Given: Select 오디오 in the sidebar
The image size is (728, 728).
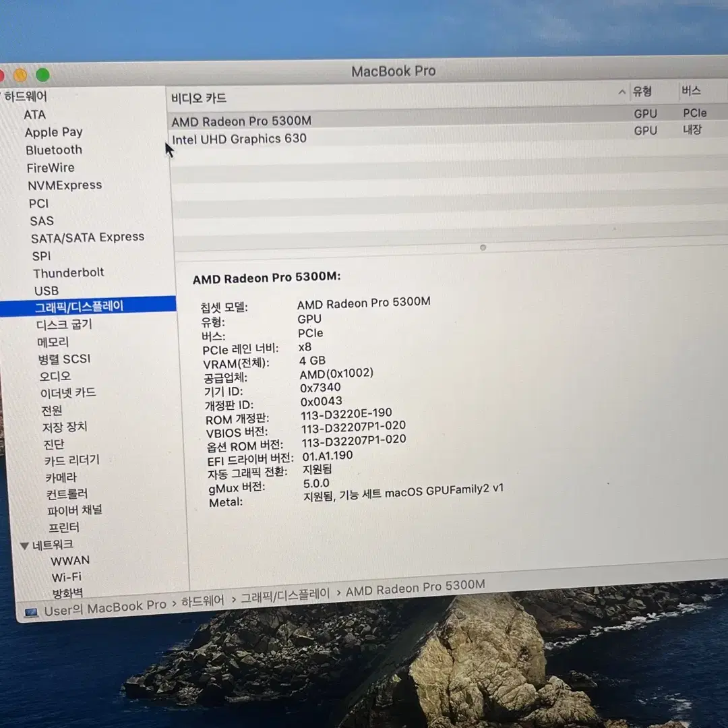Looking at the screenshot, I should [55, 376].
